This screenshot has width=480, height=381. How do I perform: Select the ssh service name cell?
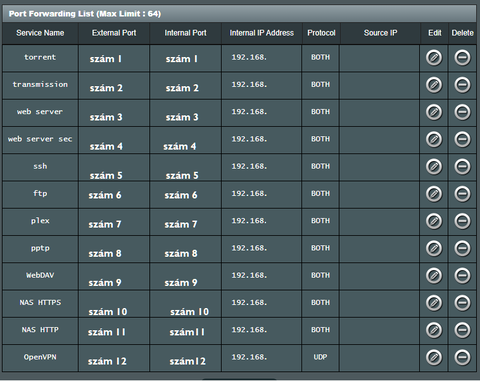pos(40,167)
